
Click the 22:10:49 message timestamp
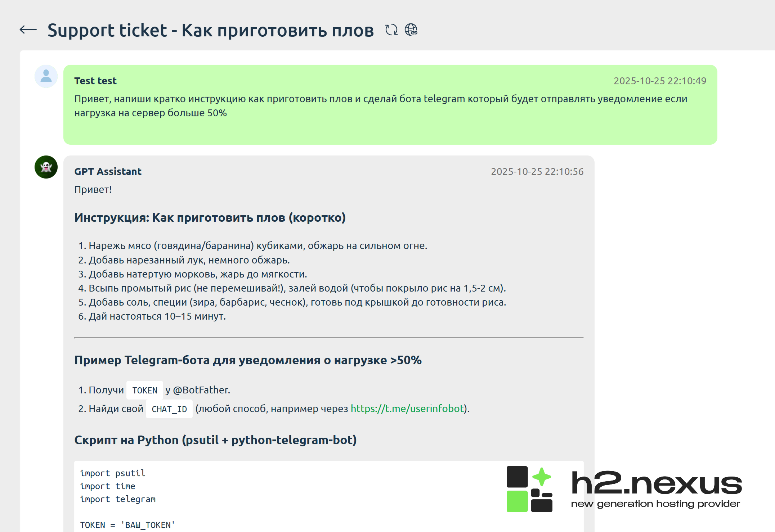click(x=660, y=81)
